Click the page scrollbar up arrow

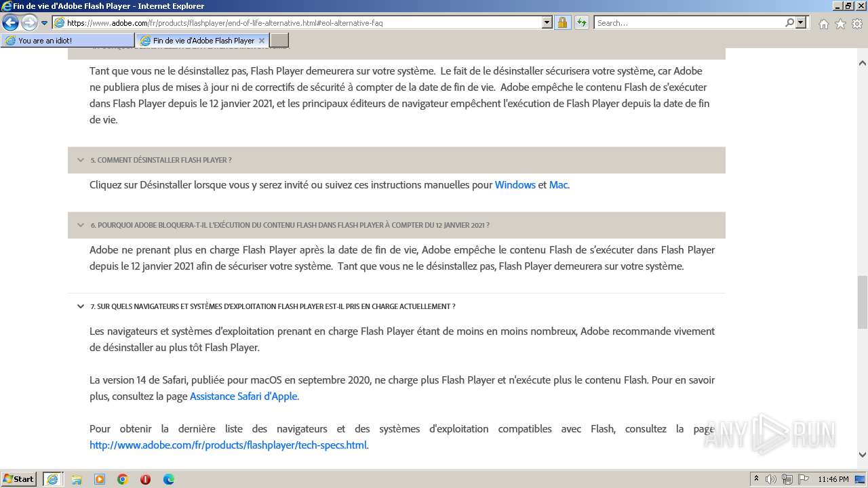point(862,64)
